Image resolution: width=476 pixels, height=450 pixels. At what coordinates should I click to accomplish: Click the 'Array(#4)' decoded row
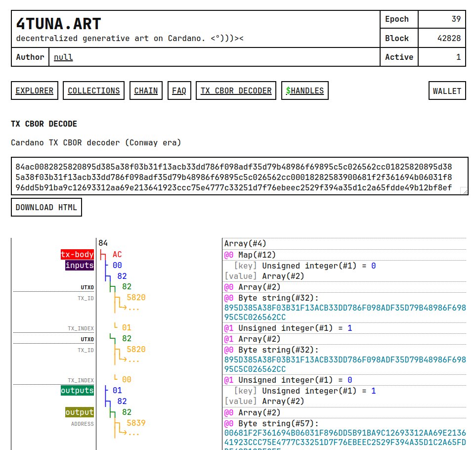[344, 243]
